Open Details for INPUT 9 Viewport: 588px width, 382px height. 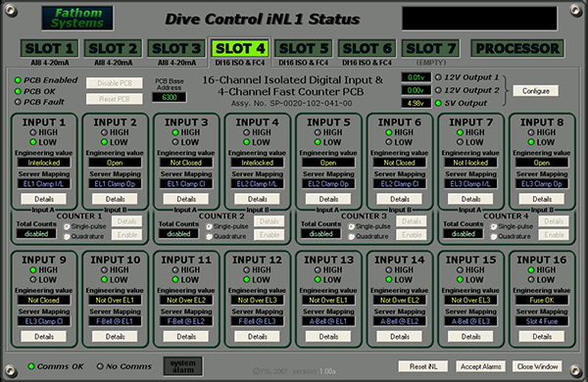pos(44,337)
